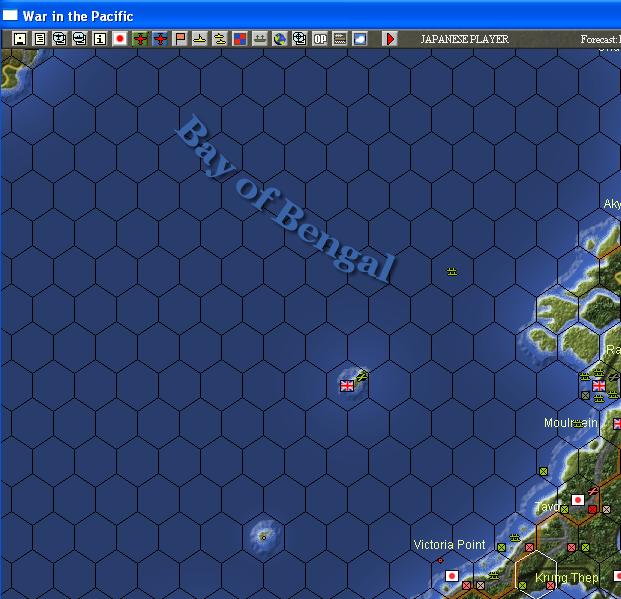Click the window icon in title bar

click(10, 15)
